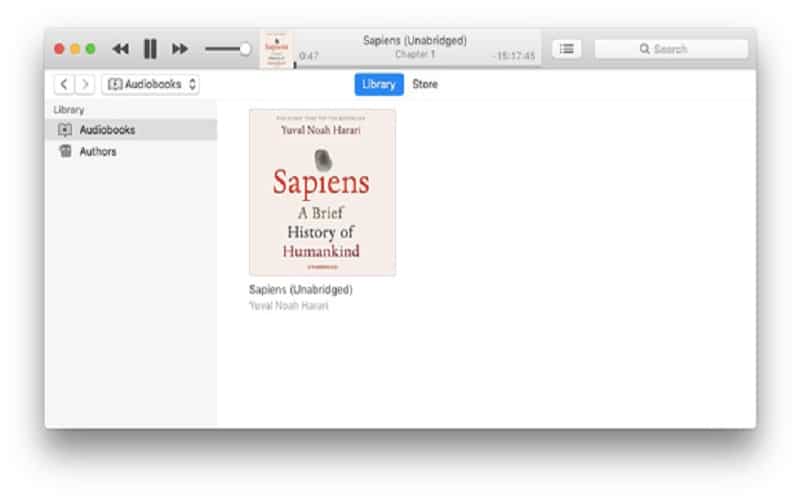Select Authors in the sidebar

(98, 152)
